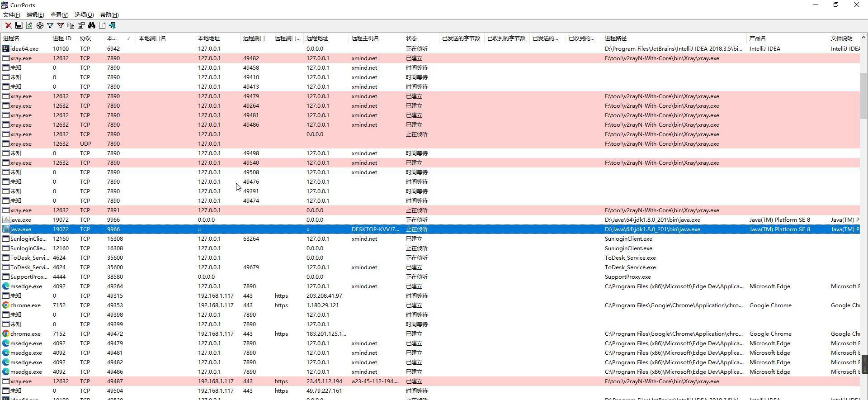Screen dimensions: 868x400
Task: Click the exit door toolbar icon
Action: point(113,26)
